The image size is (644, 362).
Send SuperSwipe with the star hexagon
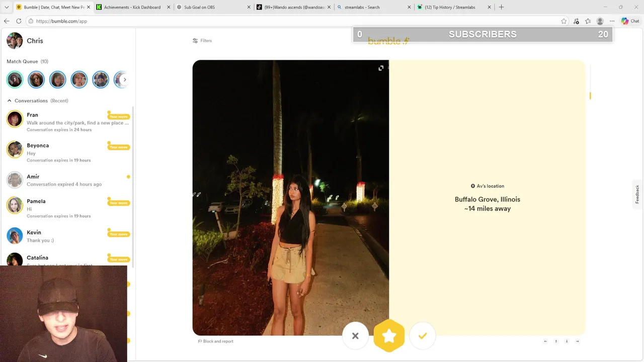(389, 336)
